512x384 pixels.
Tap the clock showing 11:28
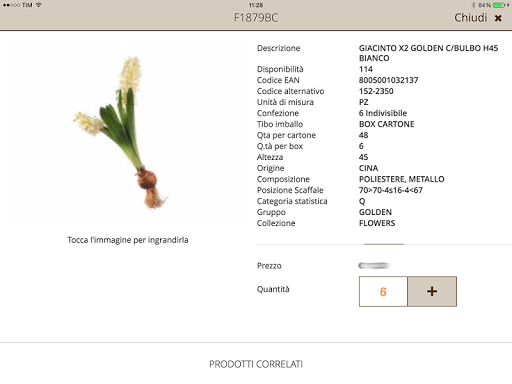point(256,5)
